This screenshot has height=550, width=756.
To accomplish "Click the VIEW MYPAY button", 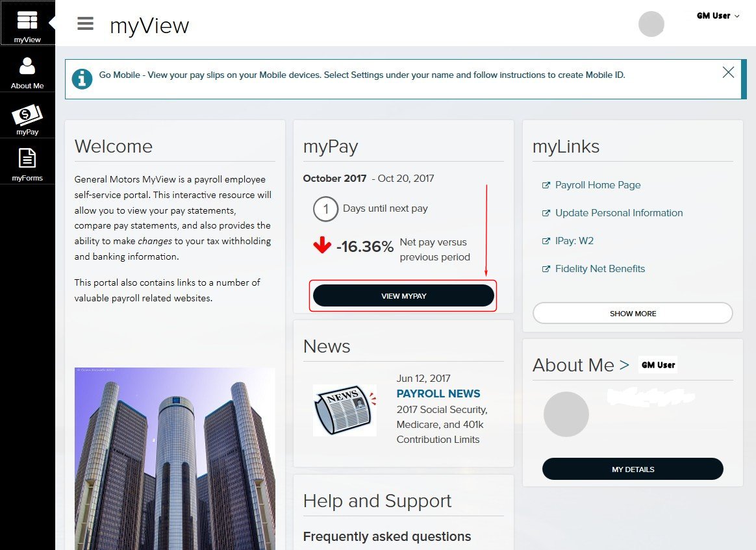I will 403,295.
